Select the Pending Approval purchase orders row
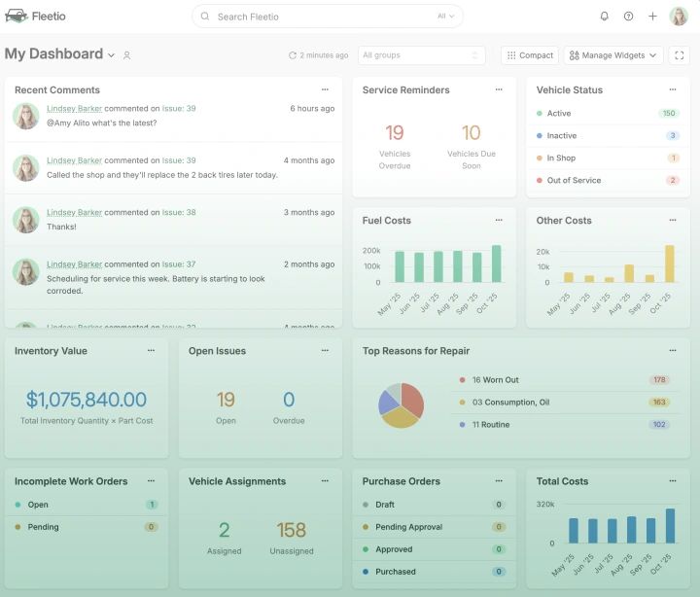 434,527
